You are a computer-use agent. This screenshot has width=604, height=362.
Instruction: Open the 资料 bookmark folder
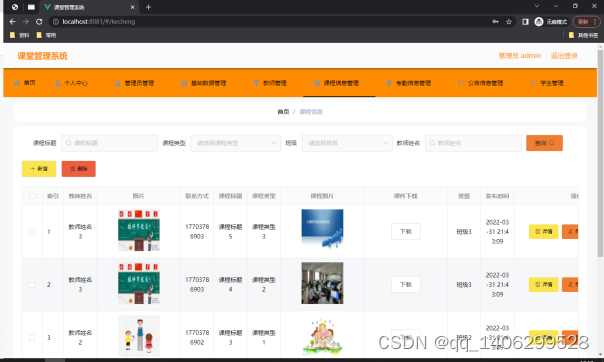20,35
